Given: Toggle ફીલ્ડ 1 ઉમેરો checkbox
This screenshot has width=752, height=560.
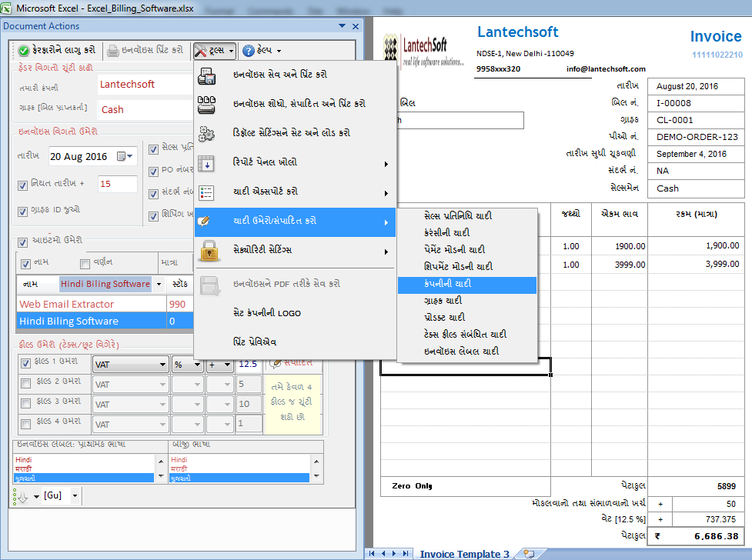Looking at the screenshot, I should point(26,363).
